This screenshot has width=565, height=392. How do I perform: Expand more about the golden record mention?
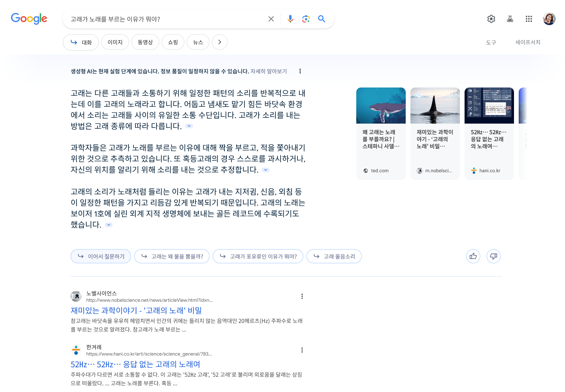point(108,225)
